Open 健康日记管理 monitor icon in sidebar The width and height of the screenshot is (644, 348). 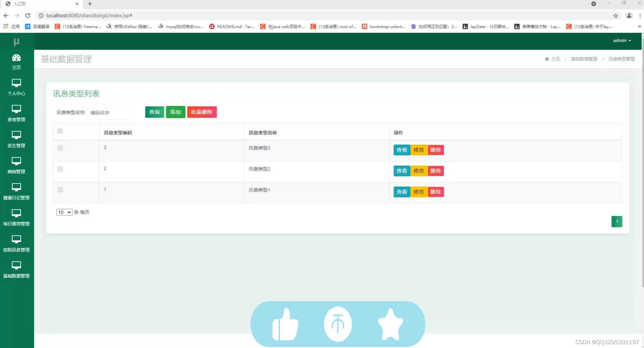coord(16,187)
